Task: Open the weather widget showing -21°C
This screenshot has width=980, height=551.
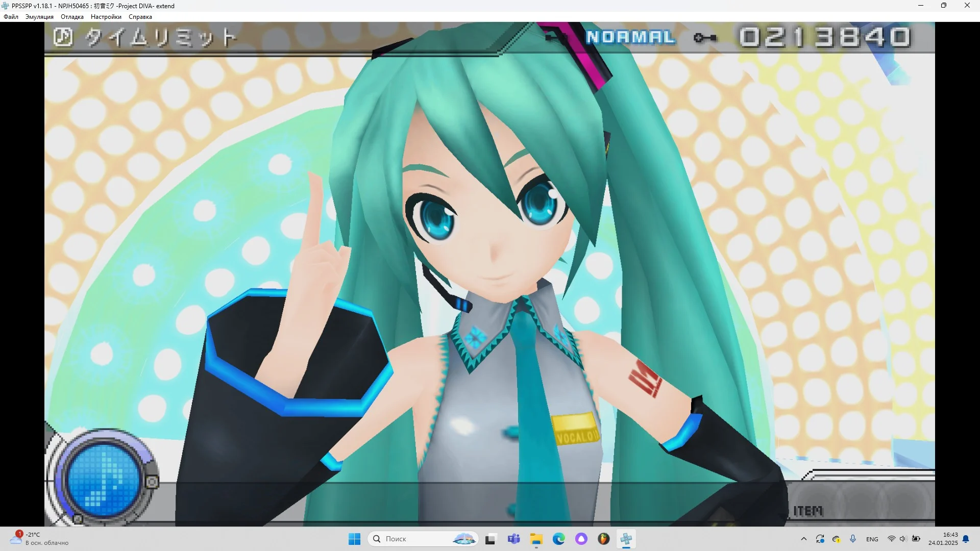Action: point(40,539)
